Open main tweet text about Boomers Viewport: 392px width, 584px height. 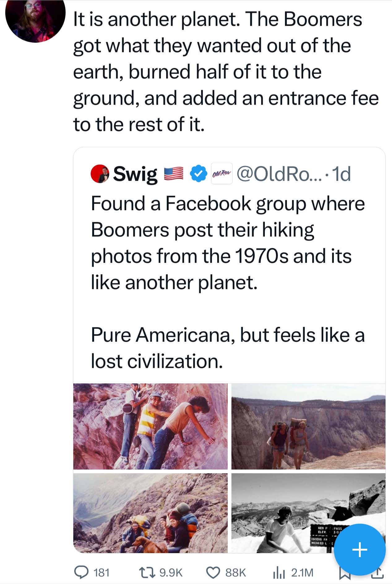[x=226, y=72]
